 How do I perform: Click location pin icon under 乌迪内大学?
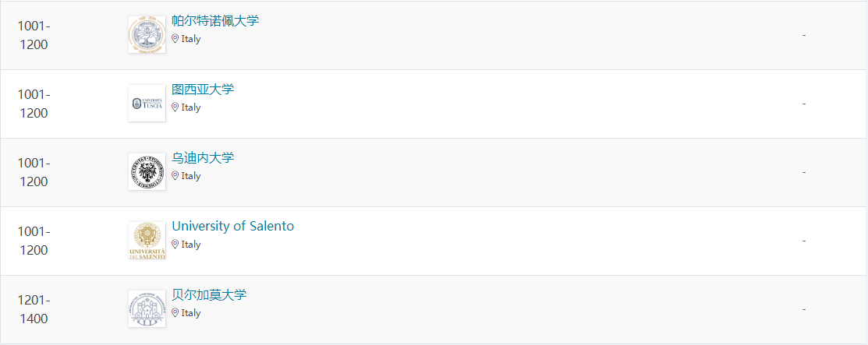175,176
